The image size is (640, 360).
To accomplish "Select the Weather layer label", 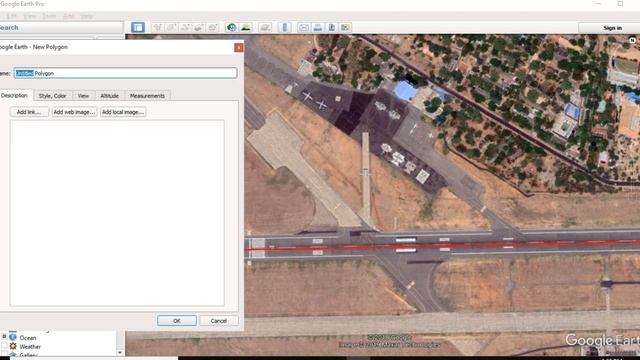I will pyautogui.click(x=30, y=347).
